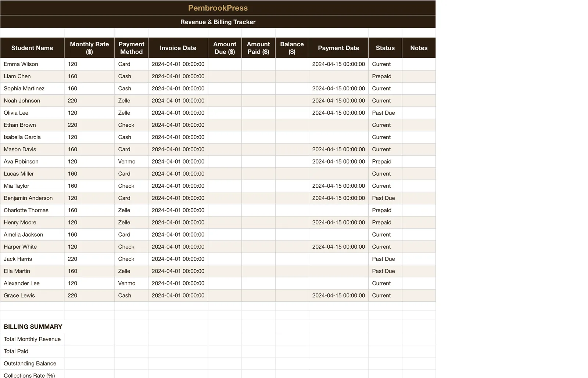The image size is (588, 378).
Task: Click Sophia Martinez in the name column
Action: pyautogui.click(x=32, y=88)
